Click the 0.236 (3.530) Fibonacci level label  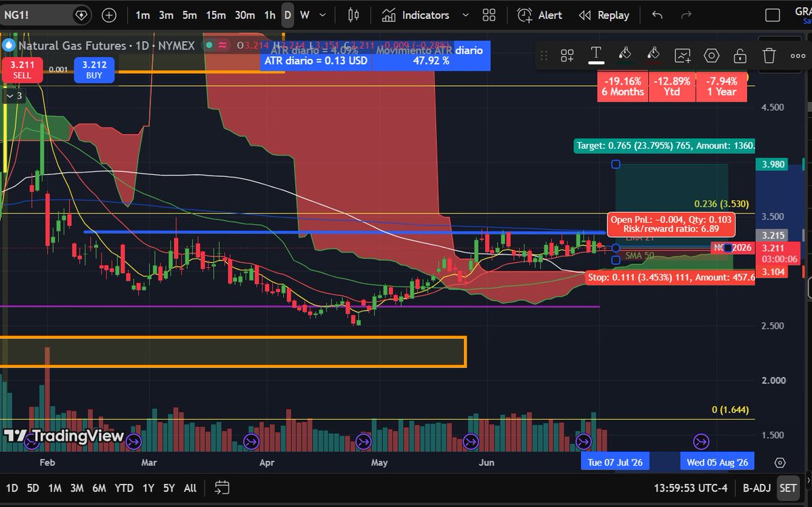click(721, 204)
